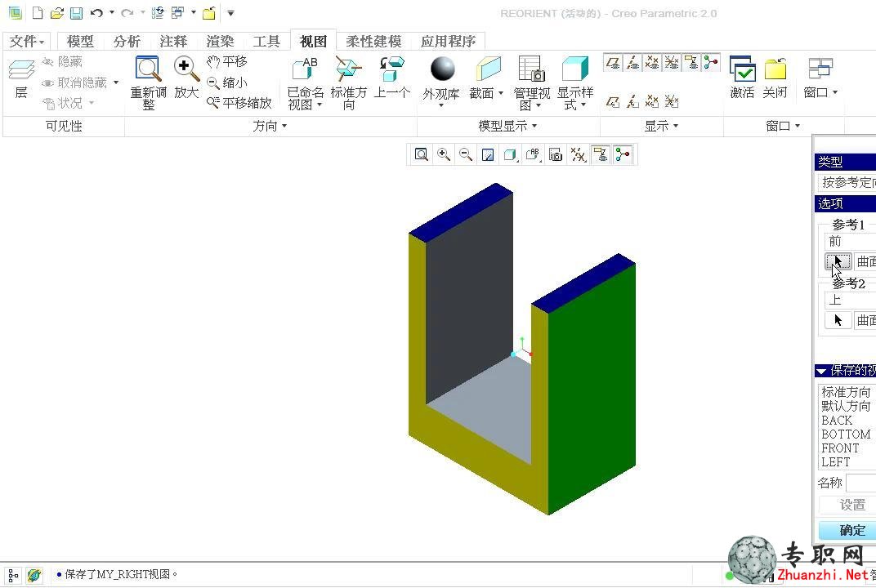
Task: Collapse the 保存的视图 (Saved Views) section
Action: [x=820, y=371]
